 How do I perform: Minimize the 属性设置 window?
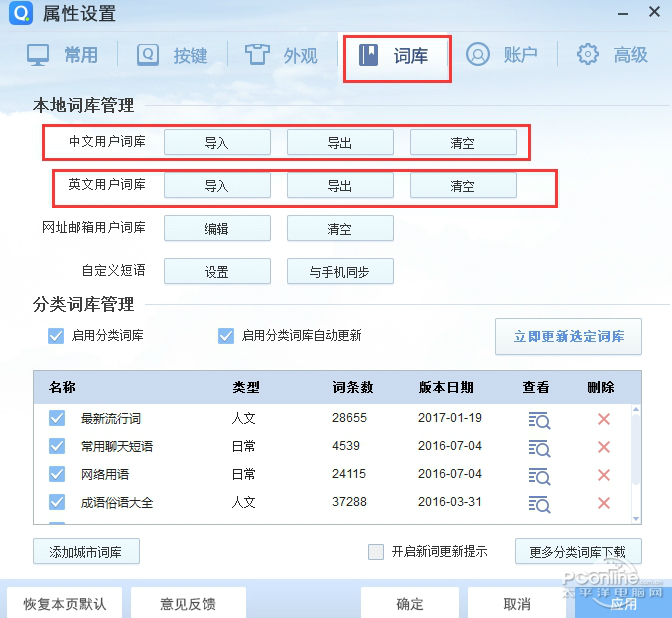pyautogui.click(x=623, y=13)
